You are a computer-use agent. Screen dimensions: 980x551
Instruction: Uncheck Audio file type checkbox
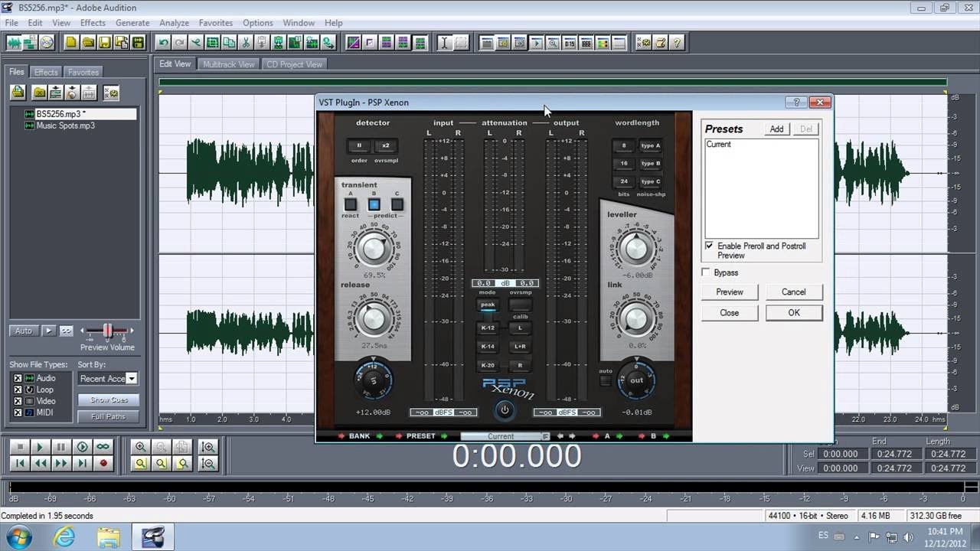(18, 378)
